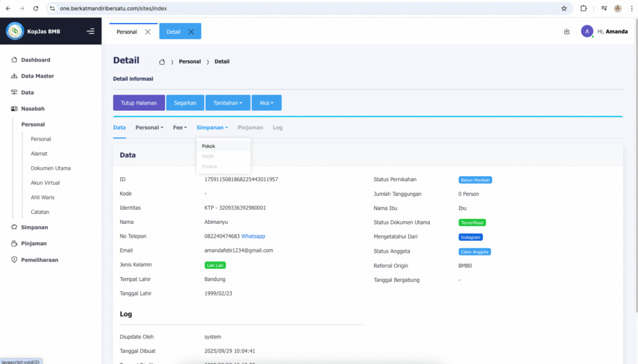Image resolution: width=638 pixels, height=364 pixels.
Task: Bookmark page with the star icon
Action: pyautogui.click(x=564, y=9)
